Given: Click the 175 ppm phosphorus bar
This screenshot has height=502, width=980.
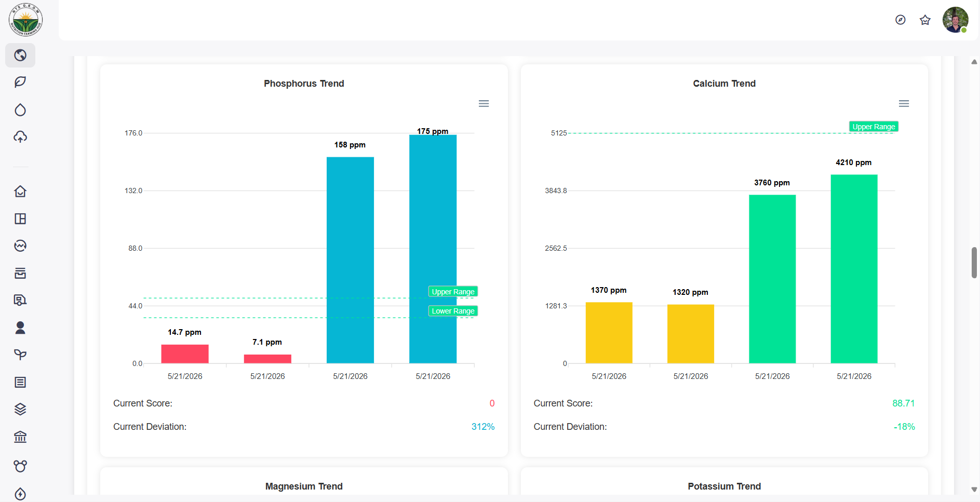Looking at the screenshot, I should 433,249.
